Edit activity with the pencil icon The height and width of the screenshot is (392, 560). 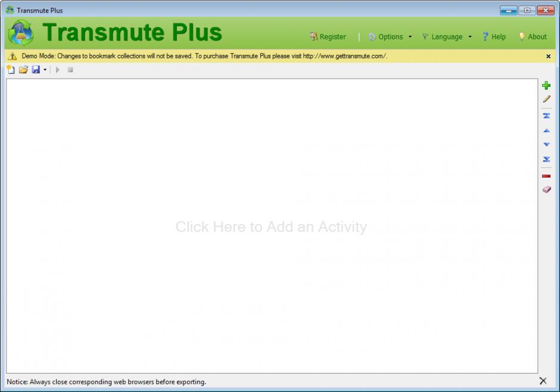tap(546, 99)
